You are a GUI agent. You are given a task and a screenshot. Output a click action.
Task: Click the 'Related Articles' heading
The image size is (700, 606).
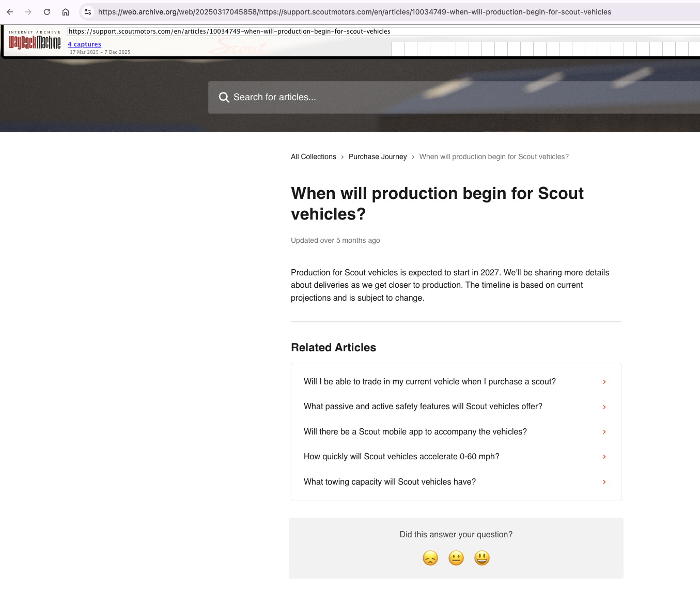pos(334,348)
